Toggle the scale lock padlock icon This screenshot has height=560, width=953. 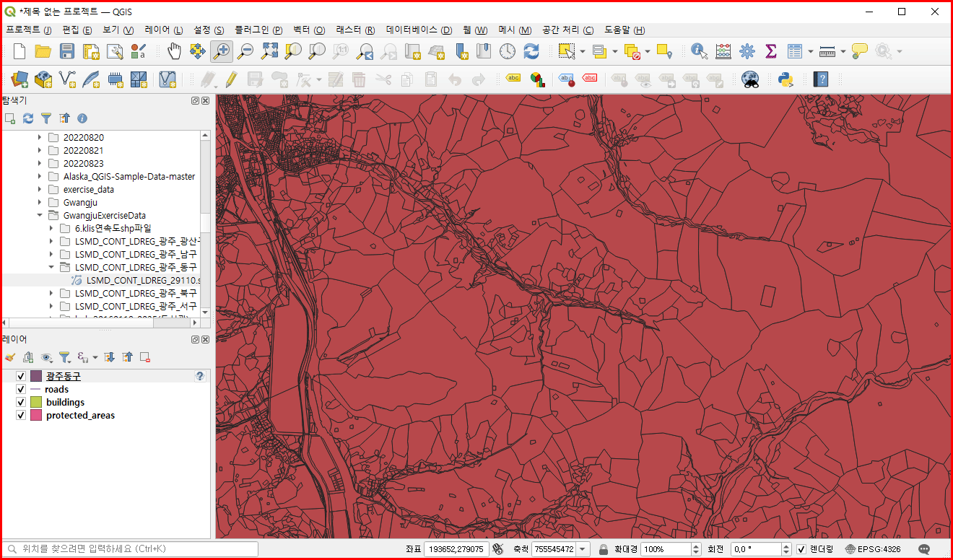(604, 549)
